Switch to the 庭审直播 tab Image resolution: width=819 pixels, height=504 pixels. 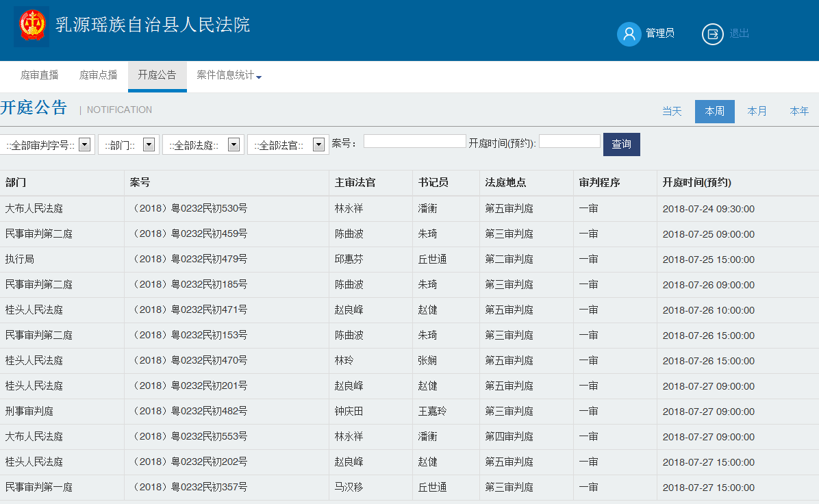(39, 75)
